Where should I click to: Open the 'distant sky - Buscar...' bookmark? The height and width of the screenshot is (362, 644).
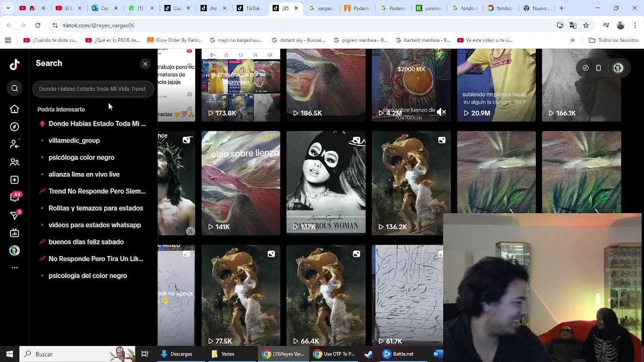pos(298,40)
